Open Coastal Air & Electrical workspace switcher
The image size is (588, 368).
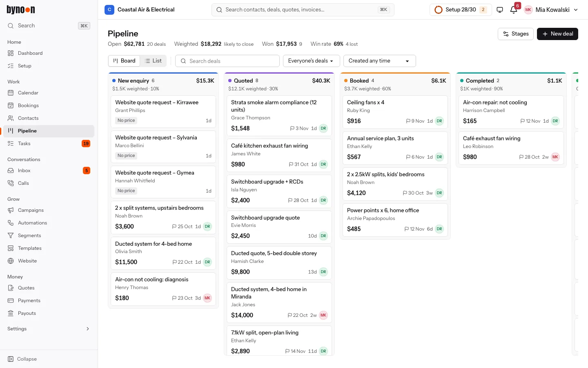click(140, 10)
